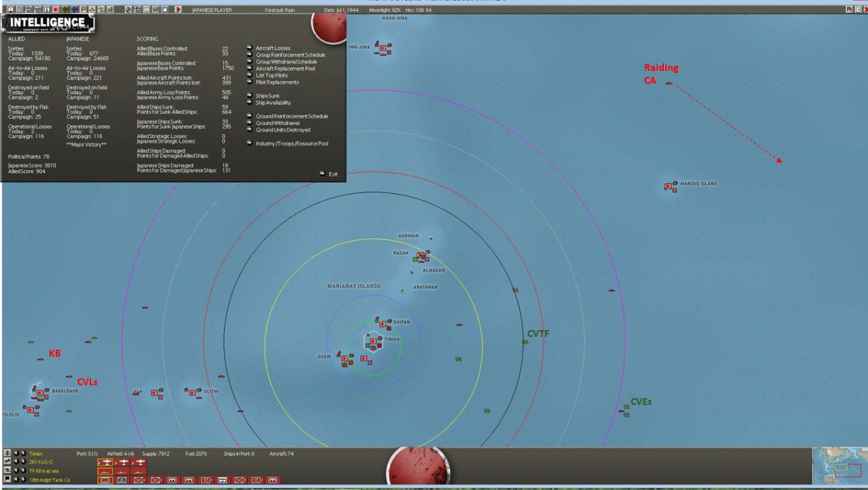View Ground Units Destroyed
The image size is (868, 490).
[x=278, y=130]
